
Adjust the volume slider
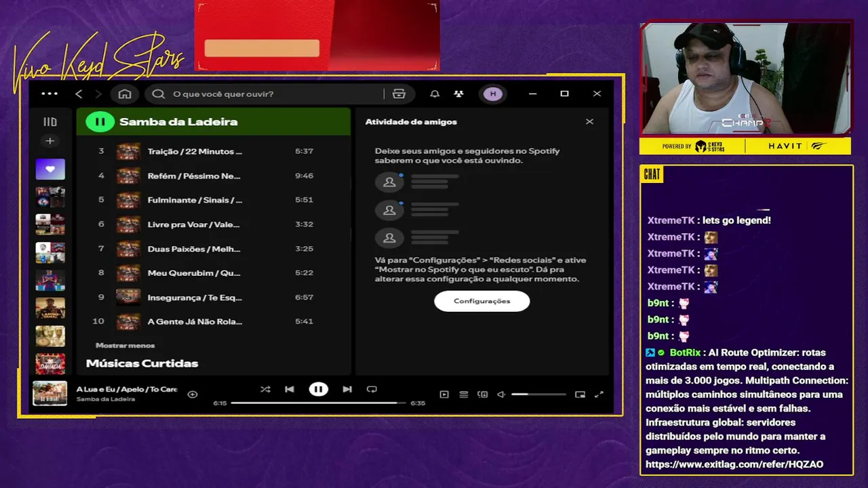pos(538,394)
